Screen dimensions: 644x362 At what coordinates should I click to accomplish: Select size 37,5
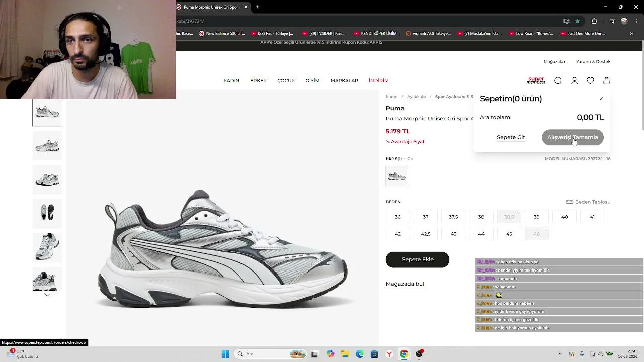(x=453, y=217)
